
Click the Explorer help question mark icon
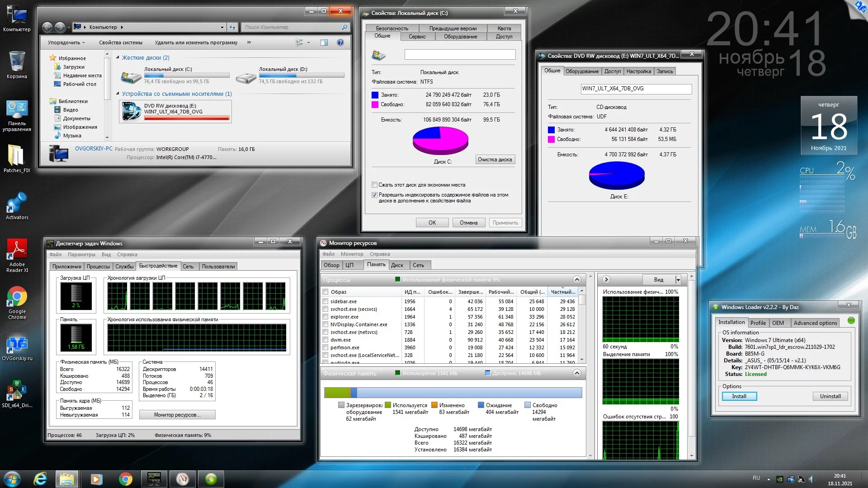point(340,42)
